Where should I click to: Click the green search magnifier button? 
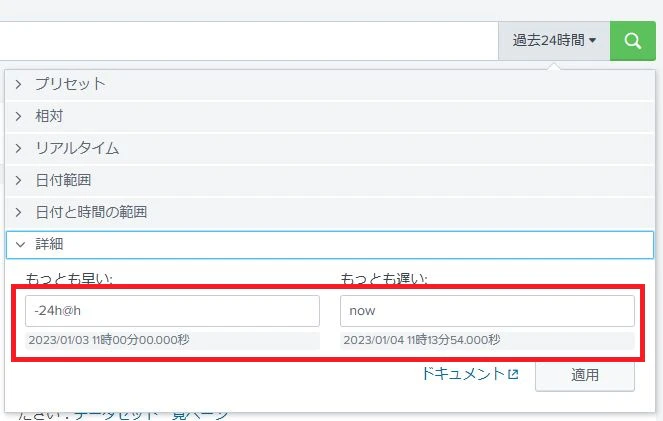click(633, 41)
